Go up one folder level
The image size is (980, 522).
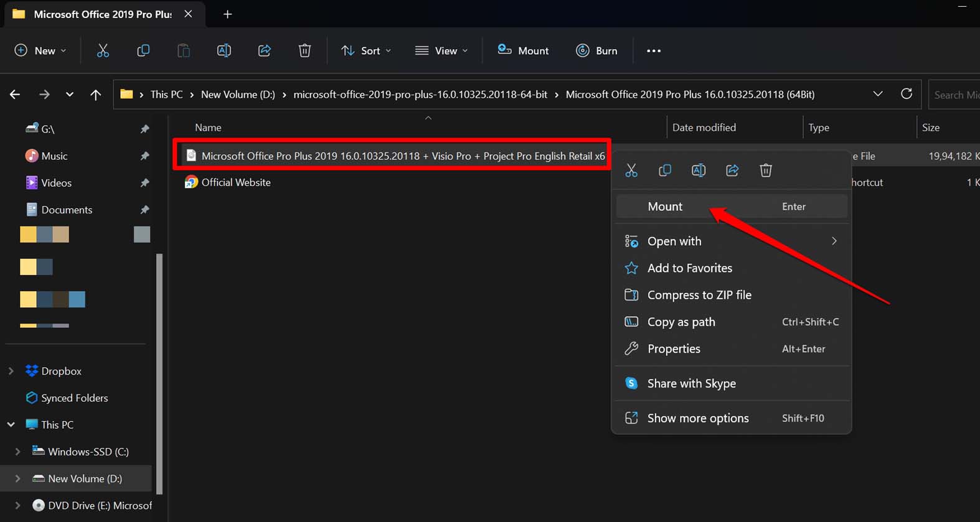pos(95,95)
